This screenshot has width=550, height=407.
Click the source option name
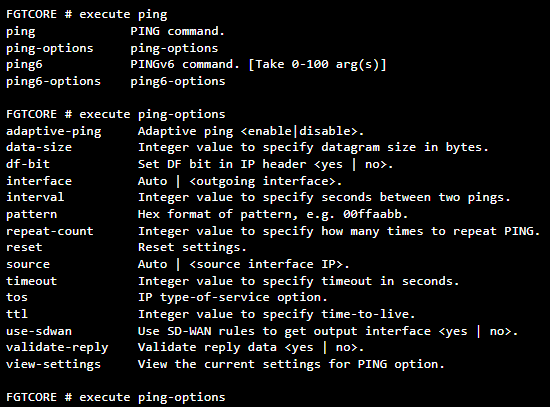(x=28, y=264)
